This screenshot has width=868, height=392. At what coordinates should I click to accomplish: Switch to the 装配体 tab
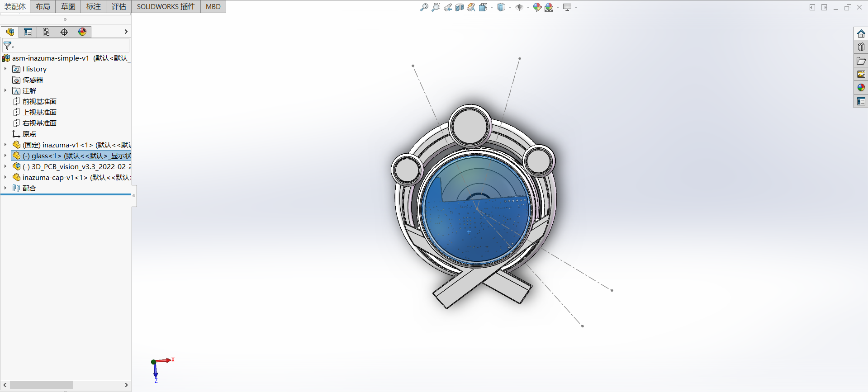[x=15, y=6]
